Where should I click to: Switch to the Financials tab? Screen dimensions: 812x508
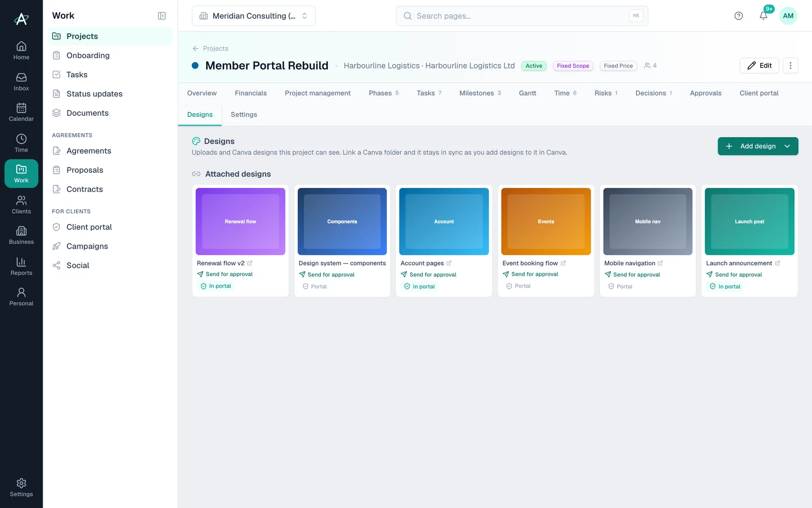click(251, 93)
